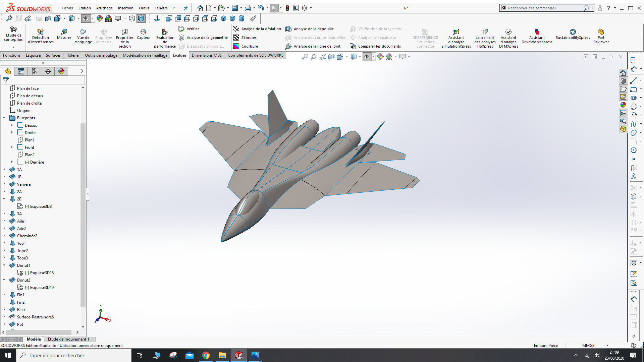
Task: Switch to Etude de mouvement 1 tab
Action: tap(68, 339)
